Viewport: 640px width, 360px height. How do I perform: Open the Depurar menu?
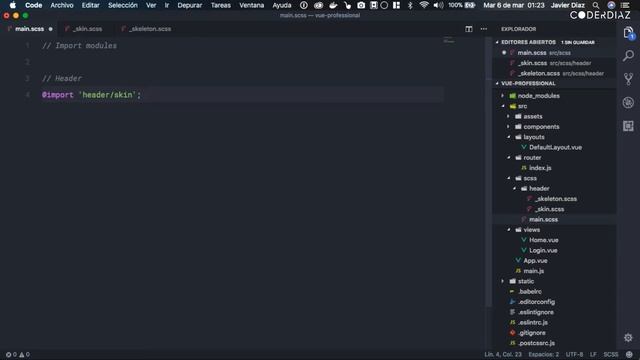pos(189,5)
